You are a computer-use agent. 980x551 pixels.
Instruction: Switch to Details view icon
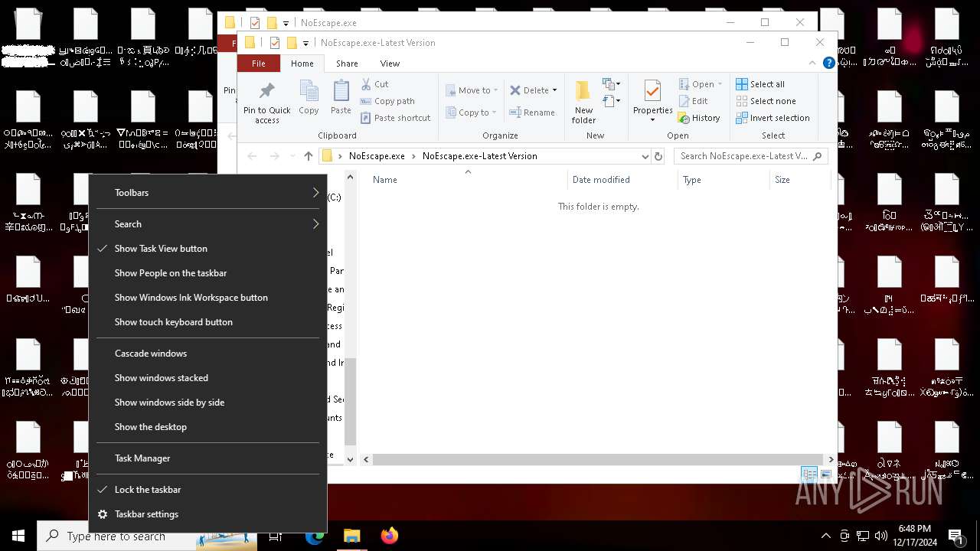click(x=809, y=474)
